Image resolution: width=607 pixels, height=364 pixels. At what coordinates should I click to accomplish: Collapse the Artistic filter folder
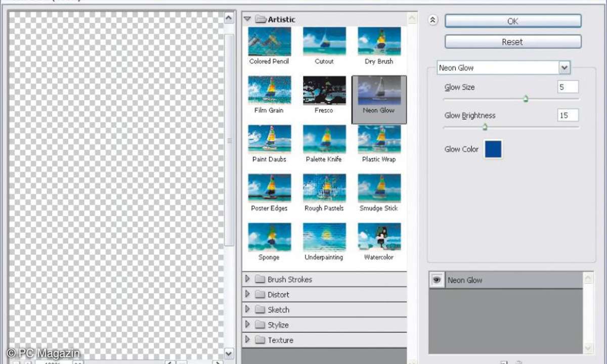point(247,19)
